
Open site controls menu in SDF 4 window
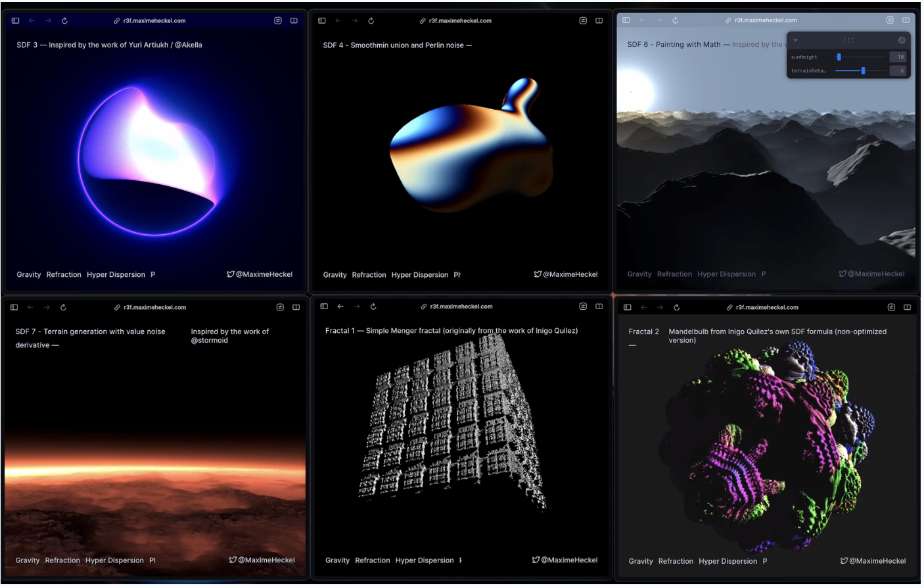[583, 20]
